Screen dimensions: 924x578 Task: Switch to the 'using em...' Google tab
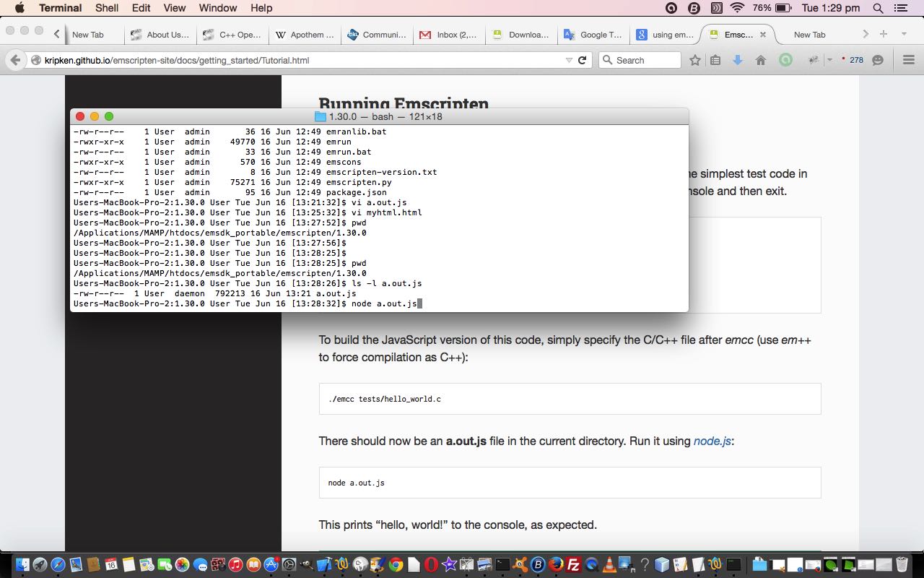(x=665, y=35)
